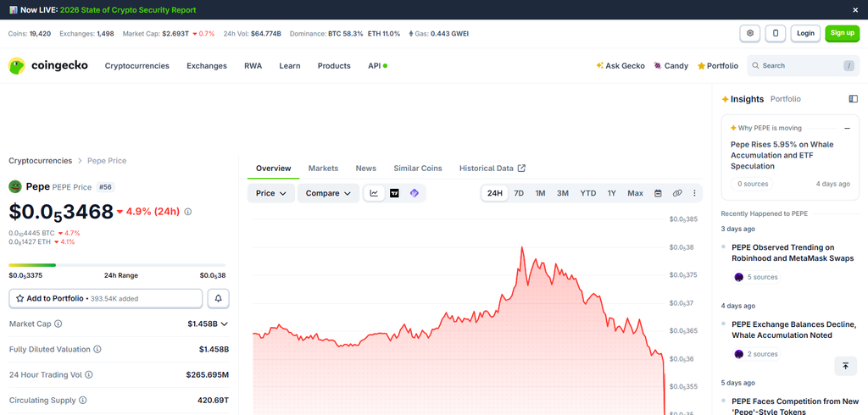Open Ask Gecko assistant
The width and height of the screenshot is (868, 415).
pos(620,66)
